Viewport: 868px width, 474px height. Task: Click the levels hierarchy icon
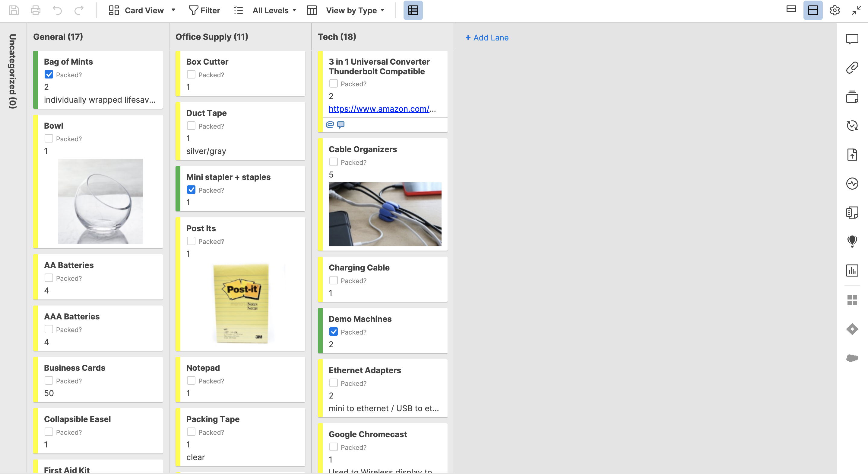coord(238,11)
